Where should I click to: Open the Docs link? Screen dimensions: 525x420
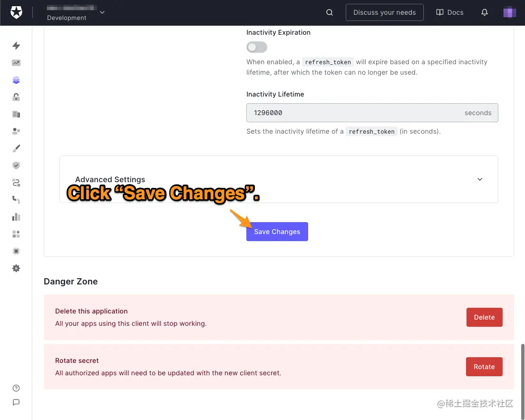[x=450, y=12]
